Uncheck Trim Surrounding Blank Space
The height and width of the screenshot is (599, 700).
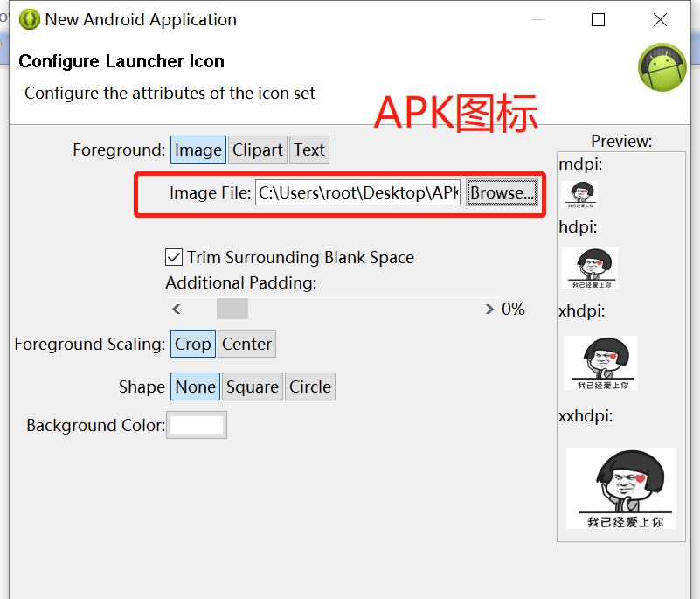point(174,257)
